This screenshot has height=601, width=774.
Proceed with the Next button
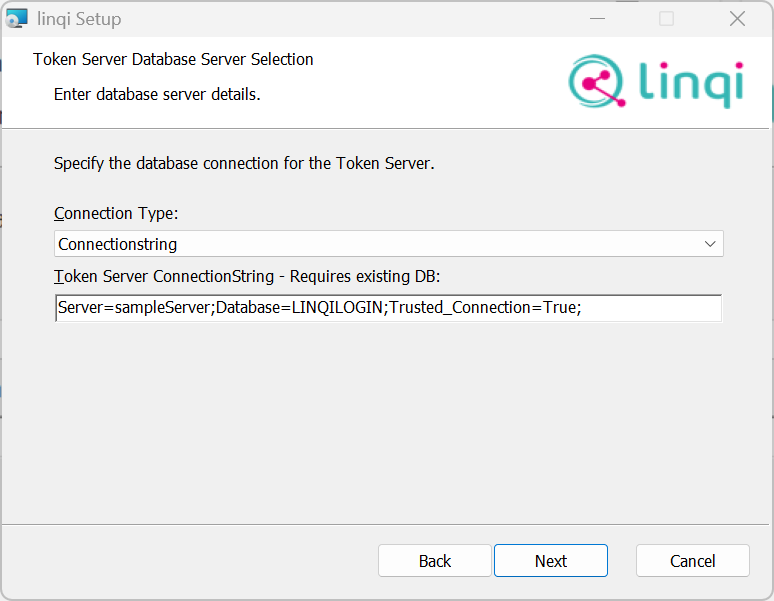tap(551, 561)
